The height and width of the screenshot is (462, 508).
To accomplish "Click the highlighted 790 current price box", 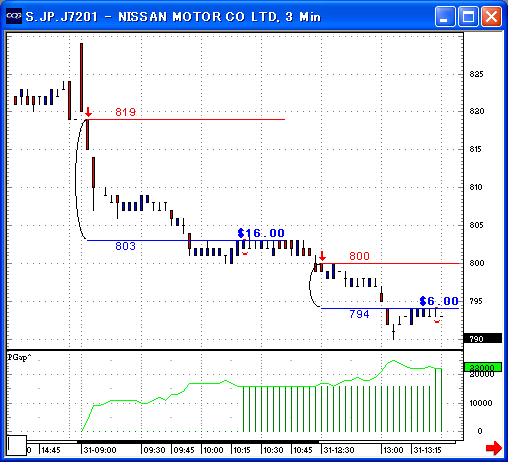I will [x=483, y=339].
